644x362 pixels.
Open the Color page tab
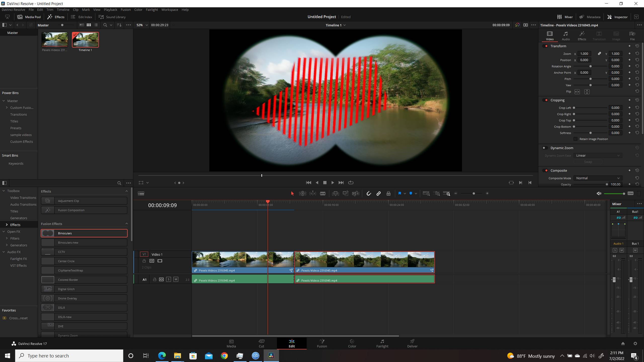coord(352,343)
